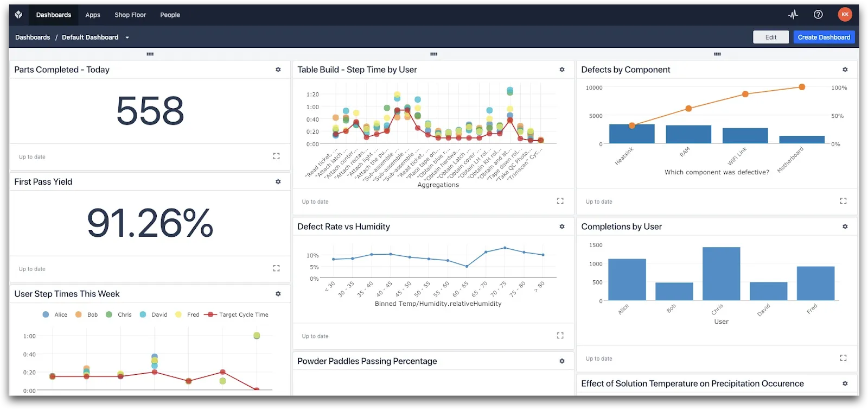Open the Shop Floor menu
This screenshot has width=868, height=409.
pos(130,15)
